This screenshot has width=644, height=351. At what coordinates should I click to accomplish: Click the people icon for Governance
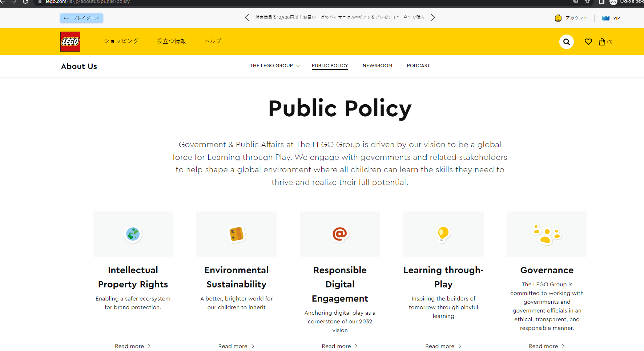pos(547,234)
